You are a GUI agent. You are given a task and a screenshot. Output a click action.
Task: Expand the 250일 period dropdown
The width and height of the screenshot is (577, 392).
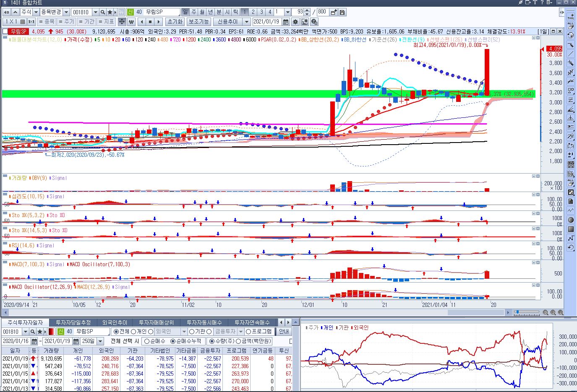100,341
